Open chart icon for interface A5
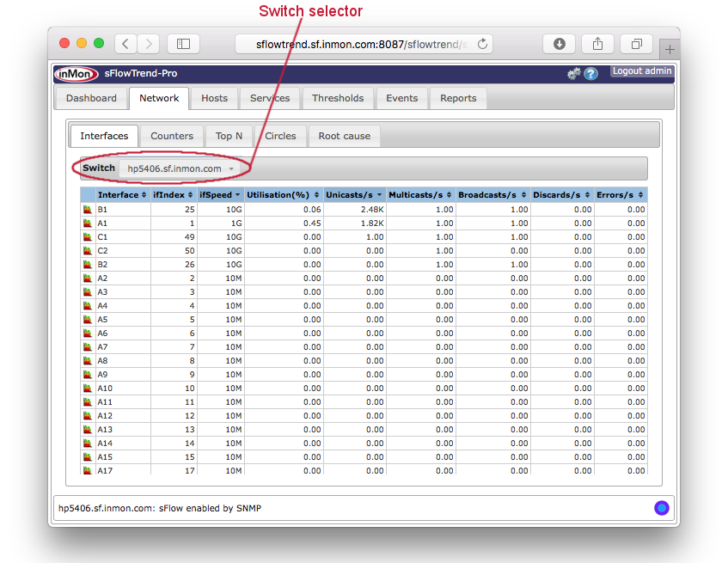728x563 pixels. [88, 320]
